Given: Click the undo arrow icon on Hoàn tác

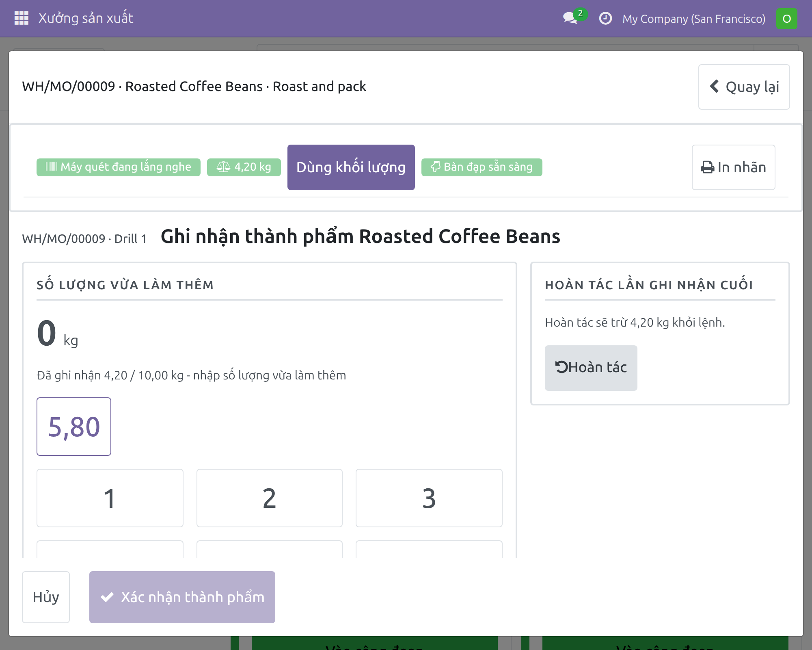Looking at the screenshot, I should (x=561, y=367).
